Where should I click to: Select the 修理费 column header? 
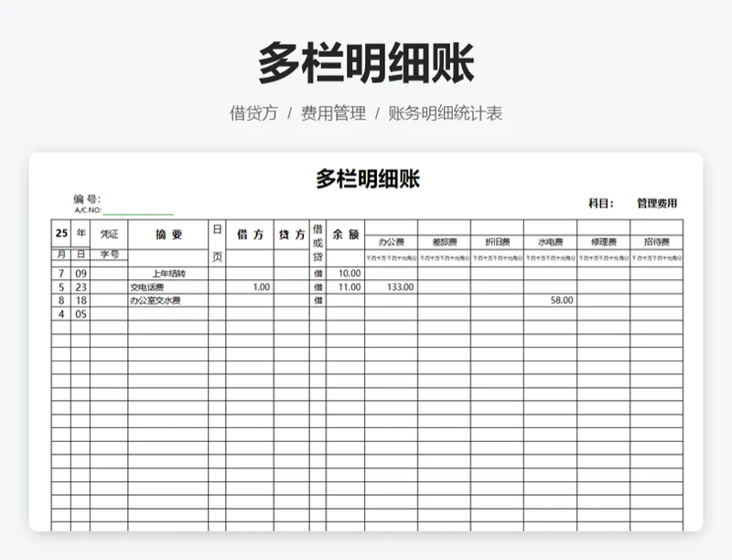coord(604,242)
